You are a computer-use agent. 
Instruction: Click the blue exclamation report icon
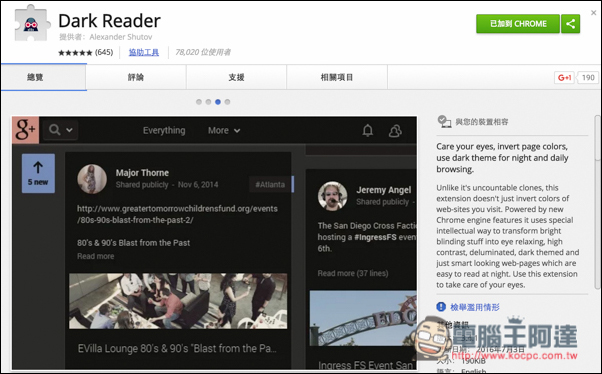click(441, 307)
